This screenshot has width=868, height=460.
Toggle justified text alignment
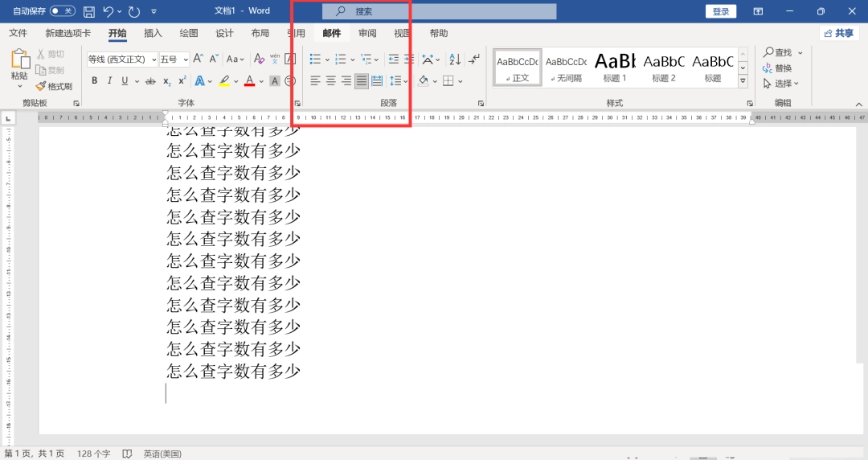coord(362,81)
